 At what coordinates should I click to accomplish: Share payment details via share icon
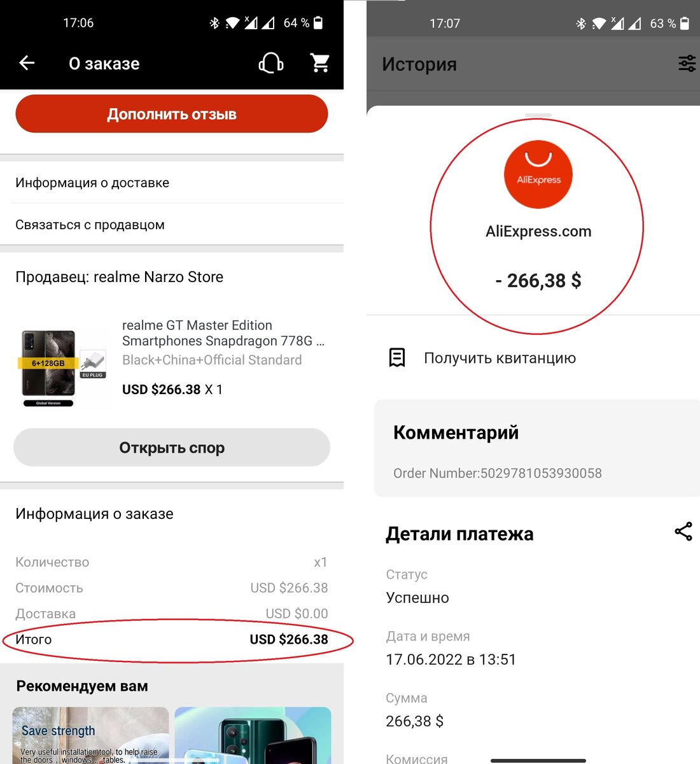tap(683, 532)
